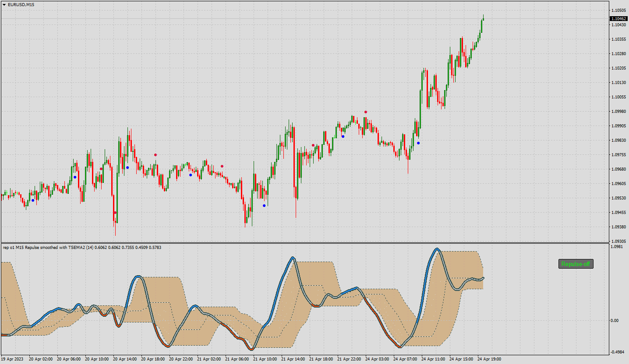Click the rep o1 M15 Repulse indicator label

pos(82,248)
